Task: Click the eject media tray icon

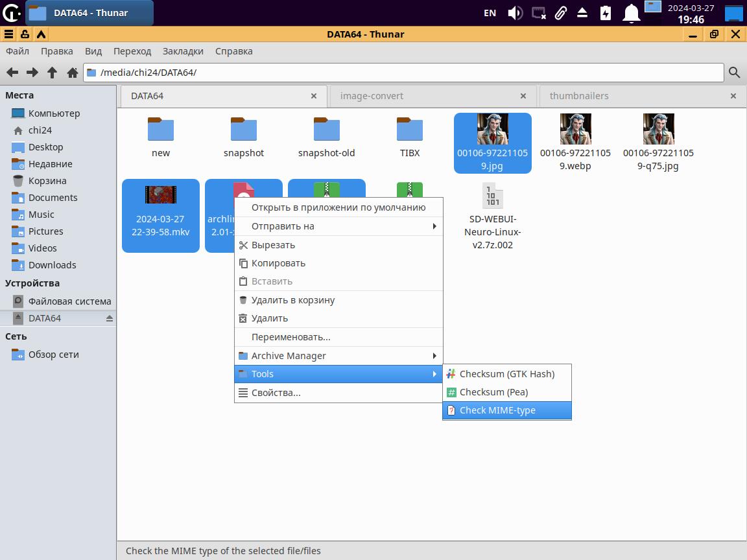Action: (x=582, y=13)
